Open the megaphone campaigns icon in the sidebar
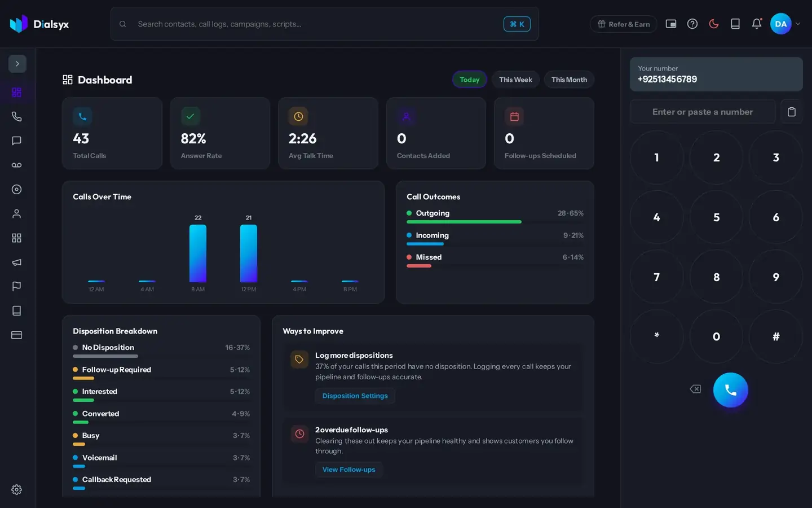This screenshot has width=812, height=508. pos(17,262)
